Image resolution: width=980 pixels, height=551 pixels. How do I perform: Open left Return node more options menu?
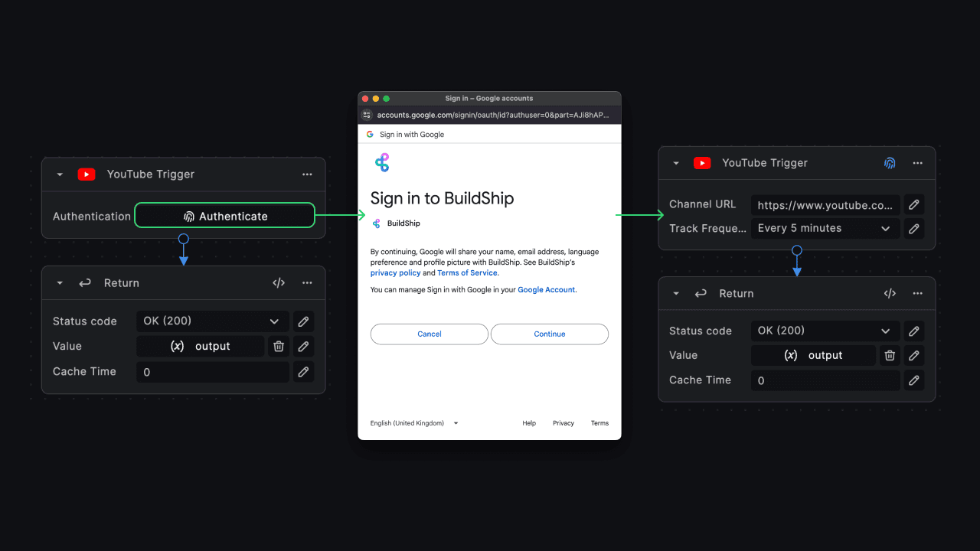[x=307, y=283]
